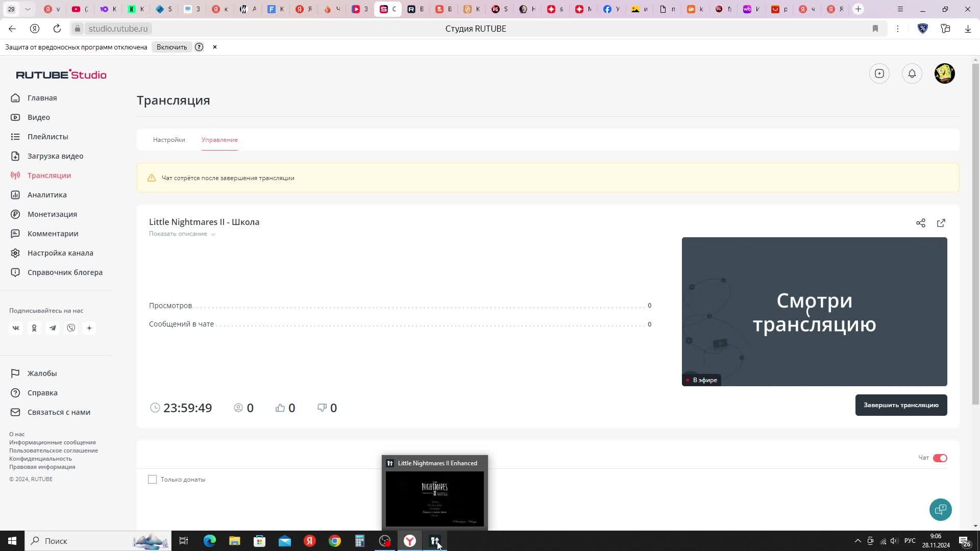
Task: Open Настройка канала in sidebar
Action: tap(60, 253)
